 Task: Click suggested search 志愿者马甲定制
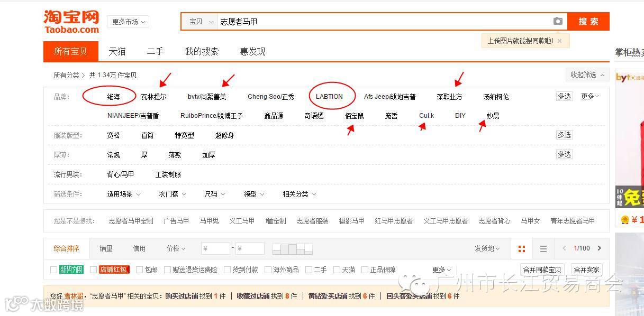pyautogui.click(x=131, y=221)
